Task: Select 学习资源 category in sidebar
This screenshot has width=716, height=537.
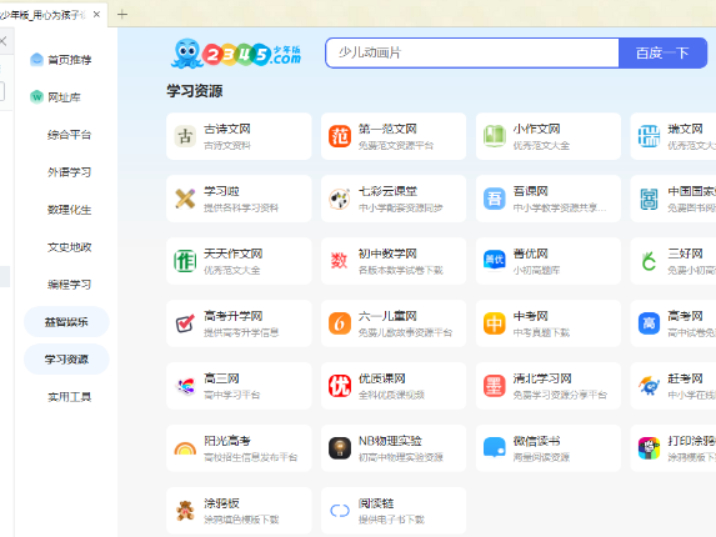Action: [x=66, y=359]
